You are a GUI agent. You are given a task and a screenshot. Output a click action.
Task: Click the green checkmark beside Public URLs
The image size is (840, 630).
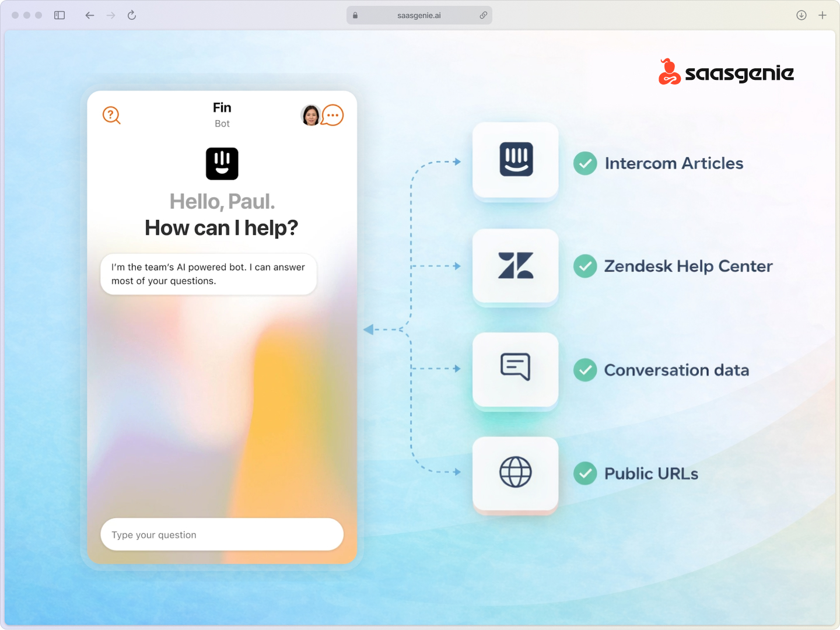click(x=585, y=473)
